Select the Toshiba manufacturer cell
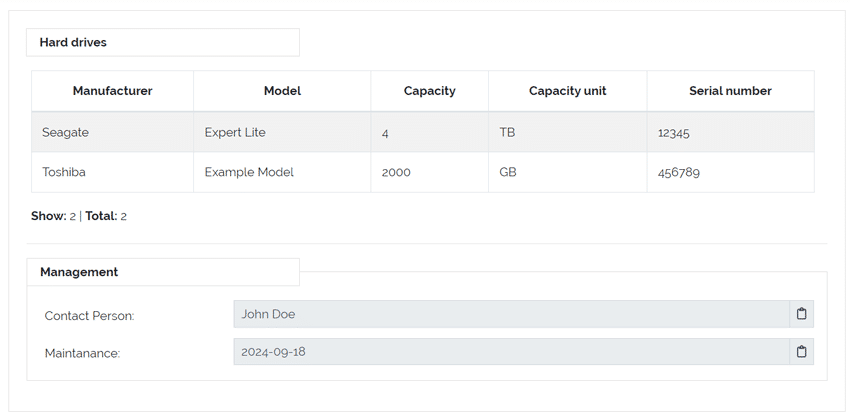850x415 pixels. (x=64, y=172)
